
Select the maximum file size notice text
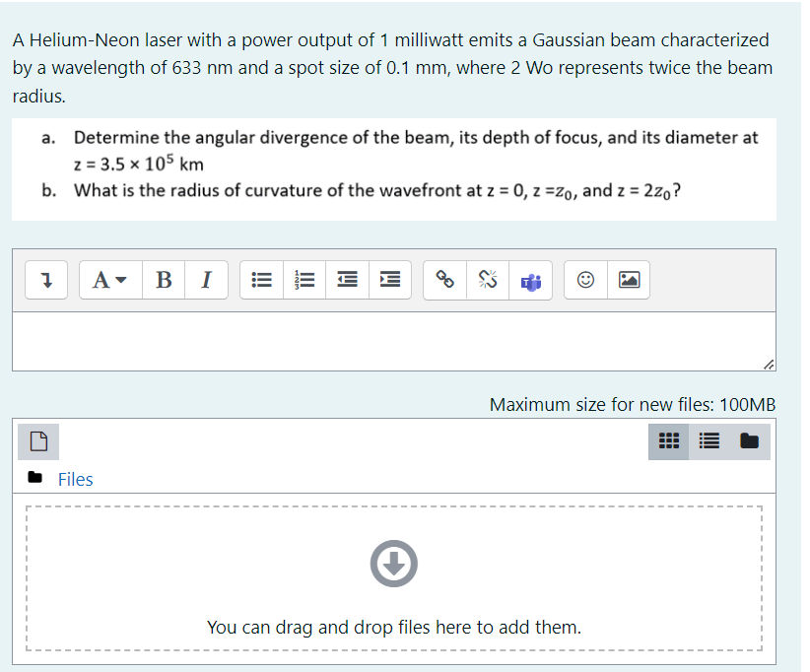[633, 404]
